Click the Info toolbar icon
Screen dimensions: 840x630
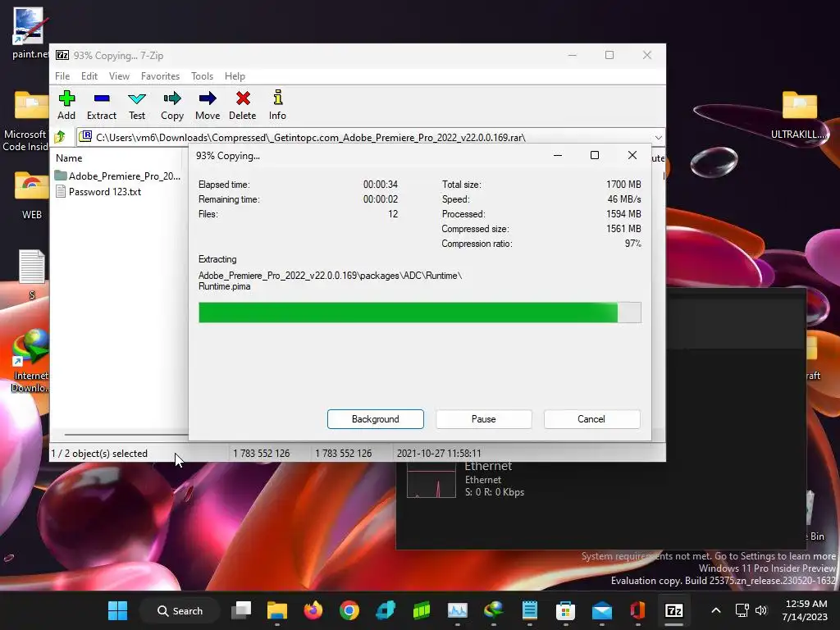coord(277,105)
